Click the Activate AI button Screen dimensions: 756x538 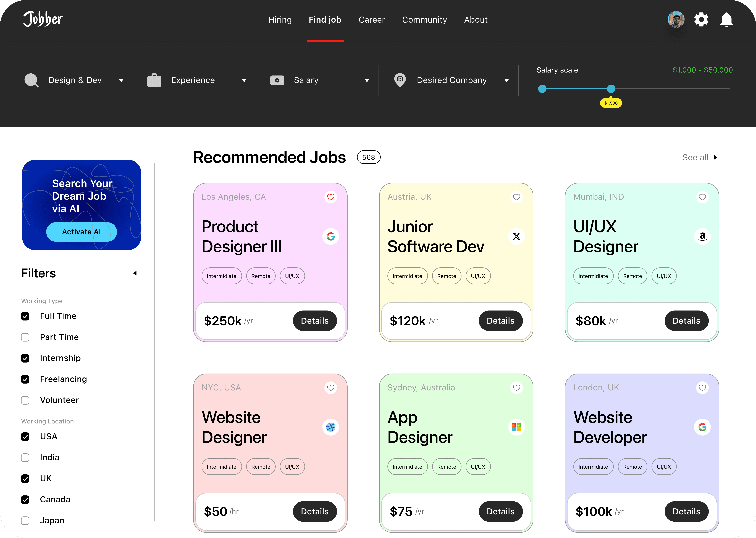point(81,232)
